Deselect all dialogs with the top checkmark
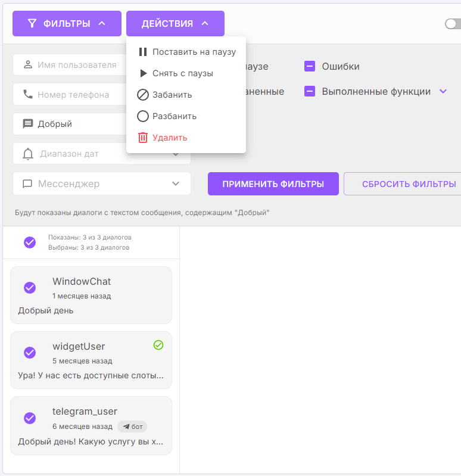Screen dimensions: 461x476 30,242
